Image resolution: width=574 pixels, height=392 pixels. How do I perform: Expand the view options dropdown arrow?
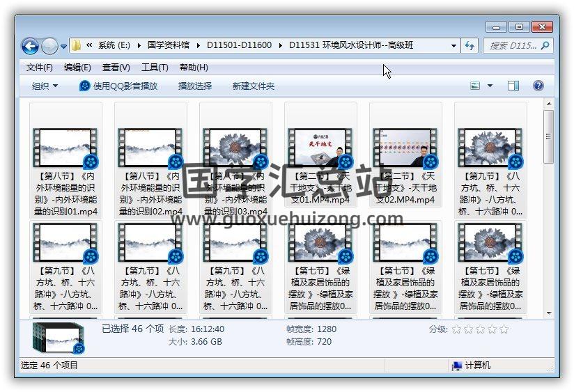tap(490, 86)
